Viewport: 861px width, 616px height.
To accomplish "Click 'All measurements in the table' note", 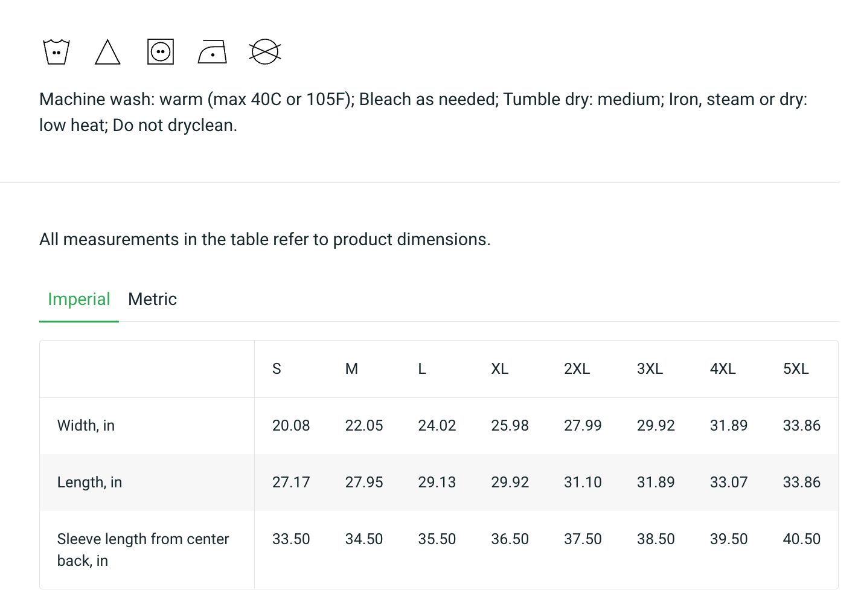I will (x=265, y=240).
